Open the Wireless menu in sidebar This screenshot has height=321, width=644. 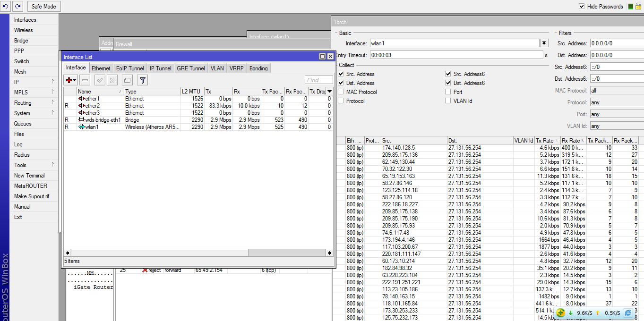(24, 30)
